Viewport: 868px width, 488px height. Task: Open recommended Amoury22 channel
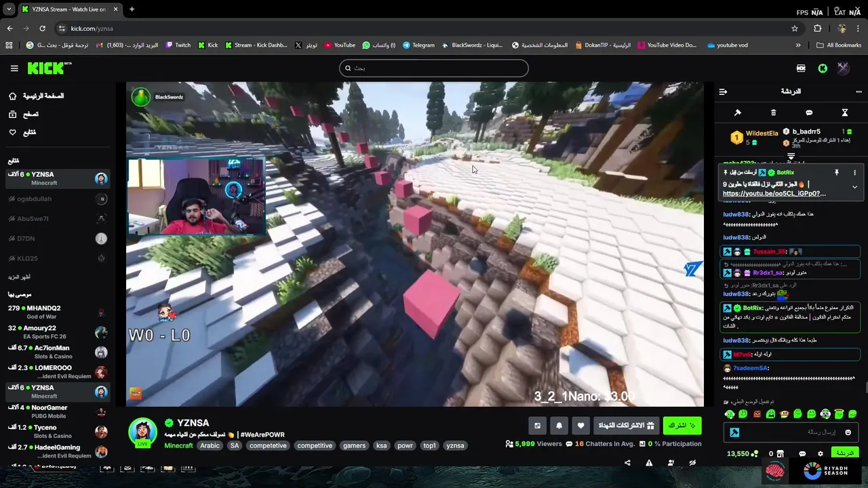point(58,332)
